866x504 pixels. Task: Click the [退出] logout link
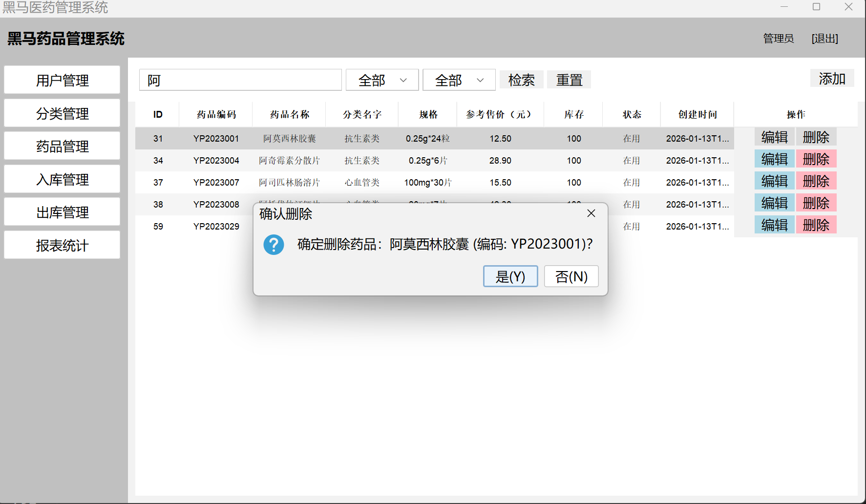(x=824, y=39)
